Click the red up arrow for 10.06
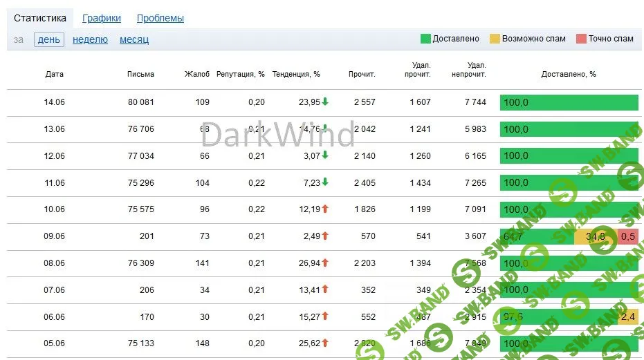This screenshot has width=644, height=360. pos(325,209)
